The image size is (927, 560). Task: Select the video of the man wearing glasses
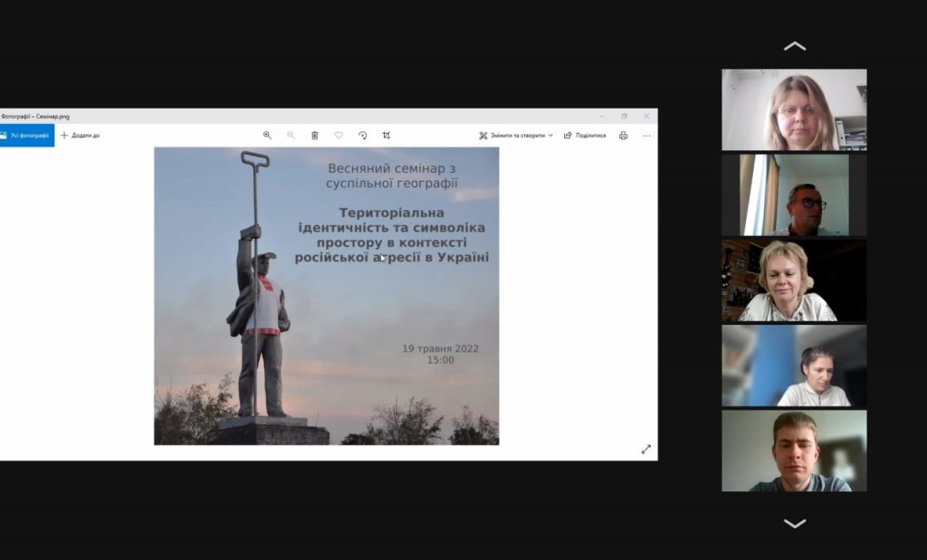tap(794, 195)
